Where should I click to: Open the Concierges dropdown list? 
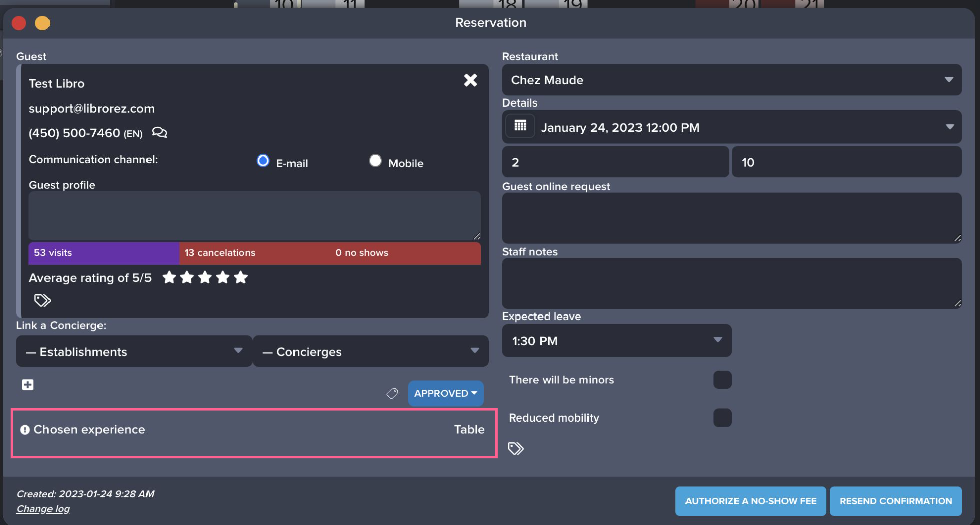point(370,352)
